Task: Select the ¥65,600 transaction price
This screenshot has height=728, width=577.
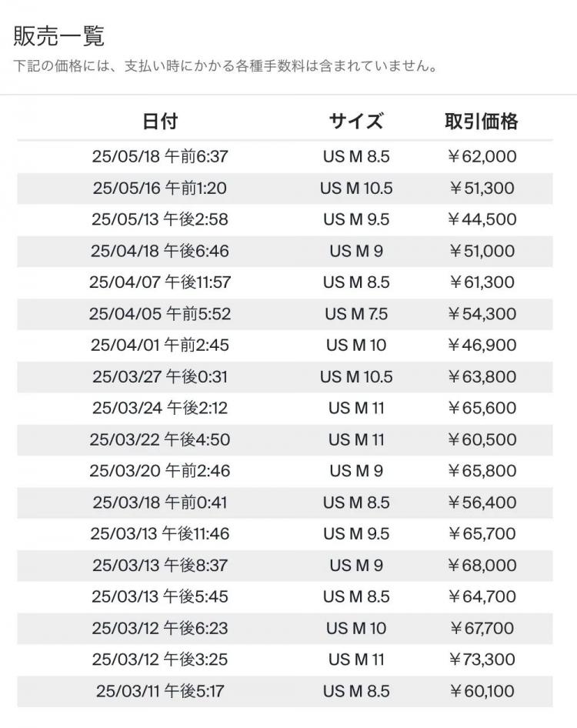Action: tap(482, 408)
